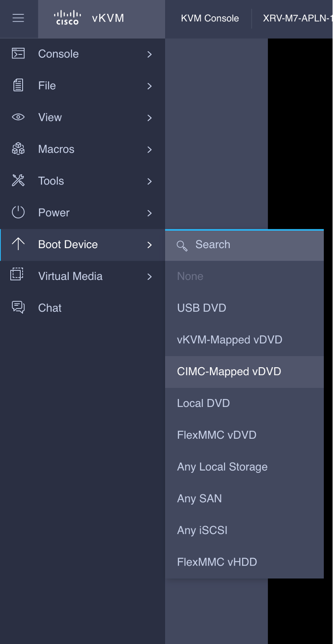Choose Any SAN boot device
The image size is (333, 644).
(x=244, y=499)
